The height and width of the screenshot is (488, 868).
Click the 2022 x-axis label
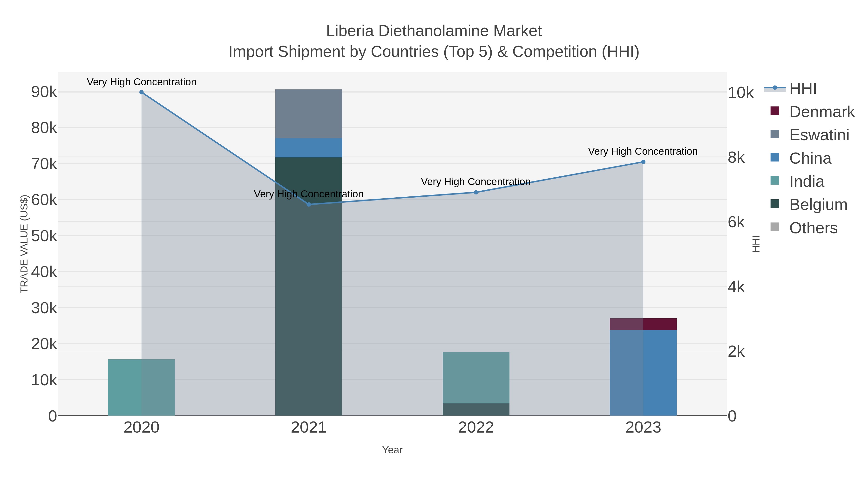coord(476,428)
